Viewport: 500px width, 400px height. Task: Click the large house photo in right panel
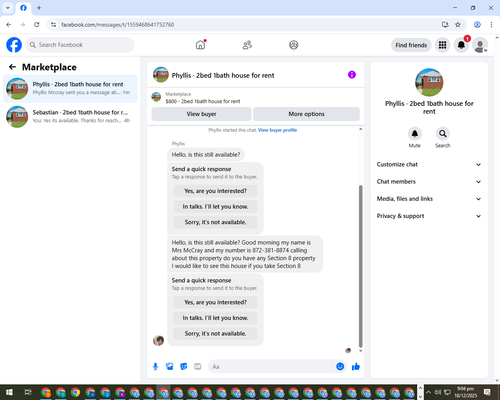[x=429, y=82]
